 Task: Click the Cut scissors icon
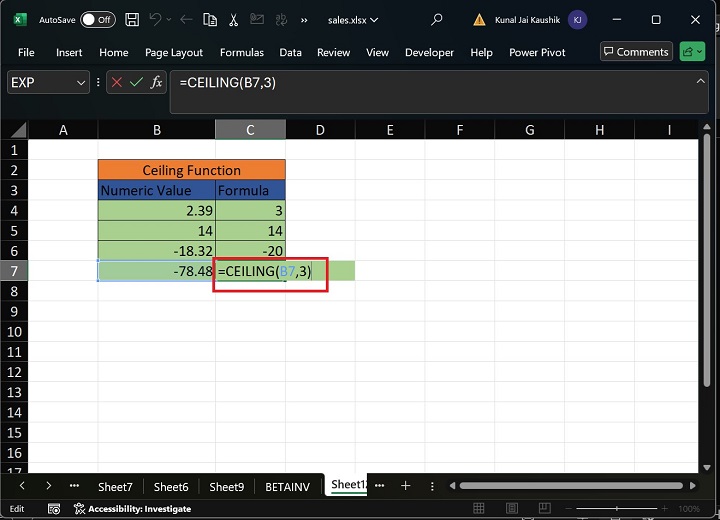point(233,20)
